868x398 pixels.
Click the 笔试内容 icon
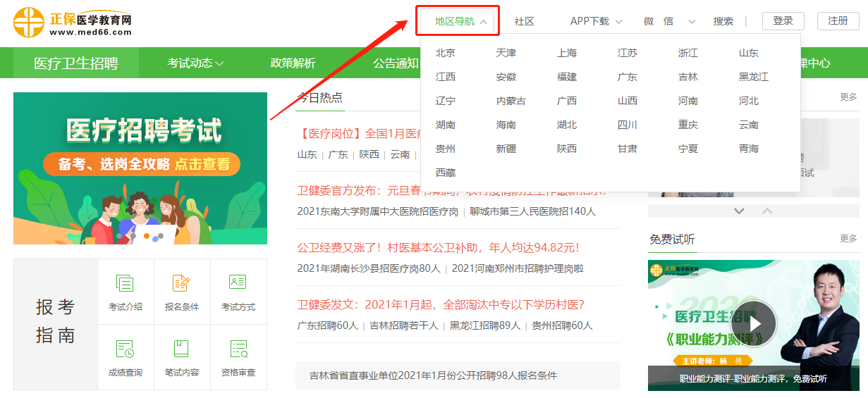click(182, 349)
